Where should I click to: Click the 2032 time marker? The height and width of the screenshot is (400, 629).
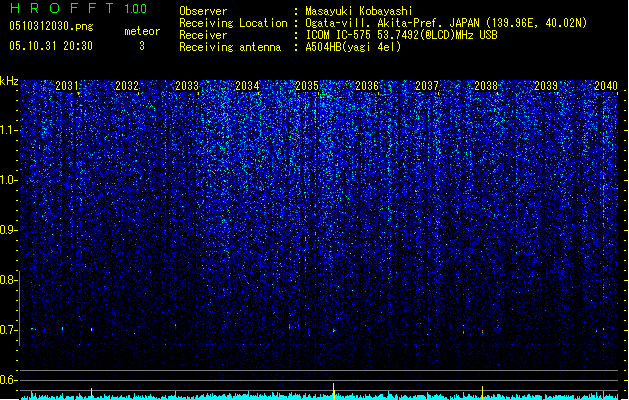(127, 86)
